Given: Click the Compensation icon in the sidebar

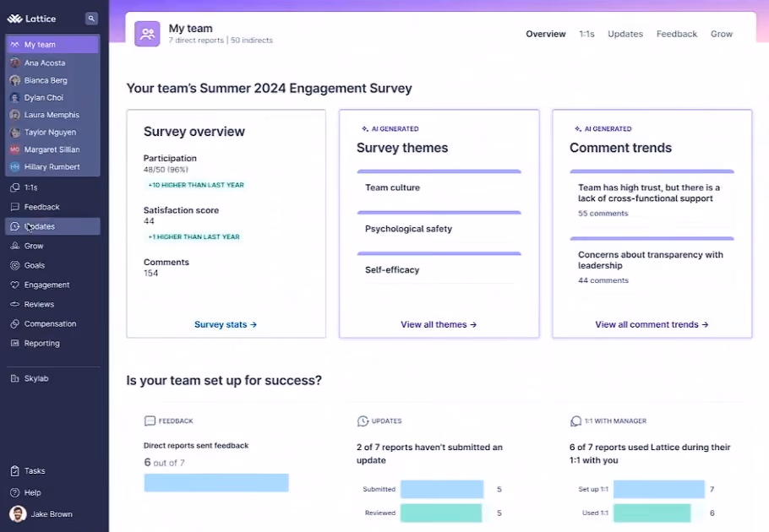Looking at the screenshot, I should coord(15,323).
